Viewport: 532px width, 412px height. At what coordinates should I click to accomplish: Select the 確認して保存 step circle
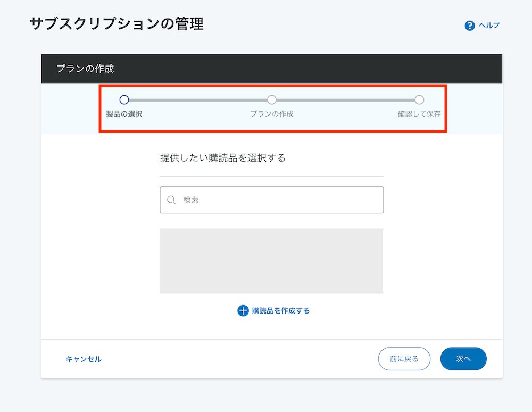click(419, 100)
